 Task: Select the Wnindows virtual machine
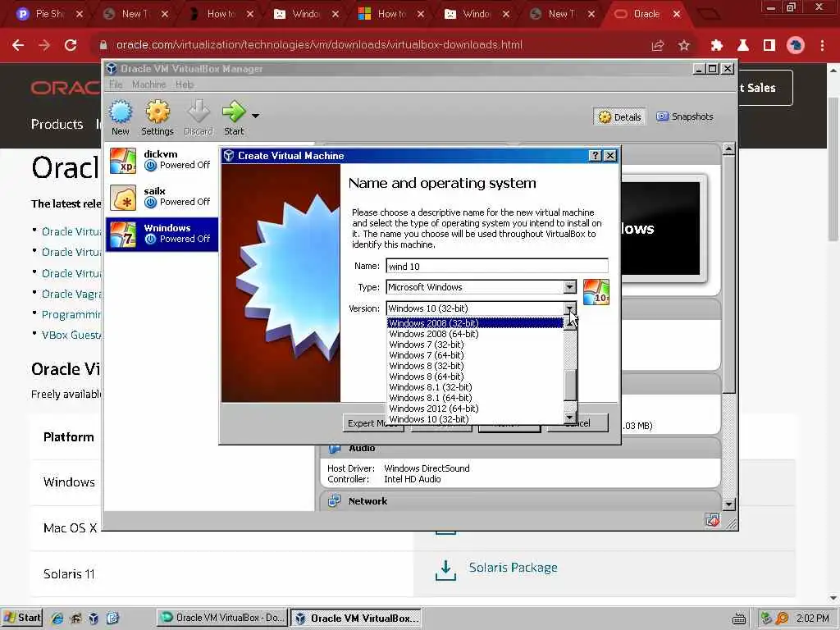pyautogui.click(x=162, y=234)
